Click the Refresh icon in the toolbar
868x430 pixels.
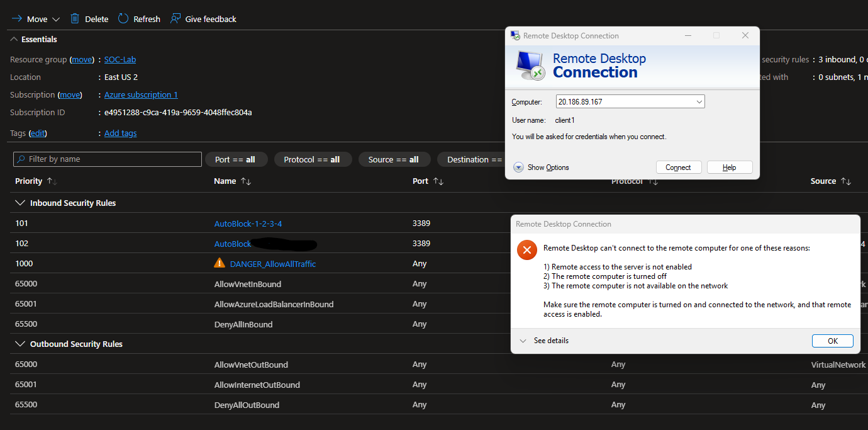coord(123,19)
